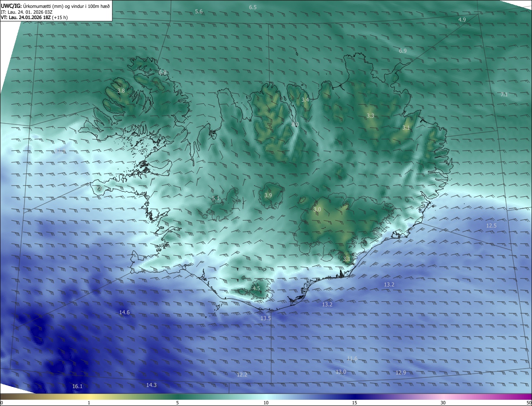Click the map value label '11.6'

click(352, 359)
